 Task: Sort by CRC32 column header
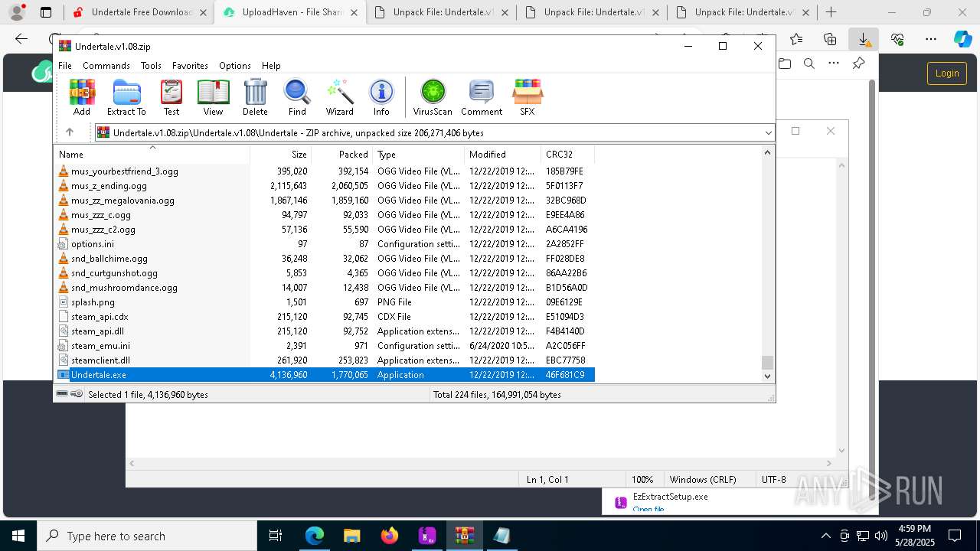click(x=567, y=155)
